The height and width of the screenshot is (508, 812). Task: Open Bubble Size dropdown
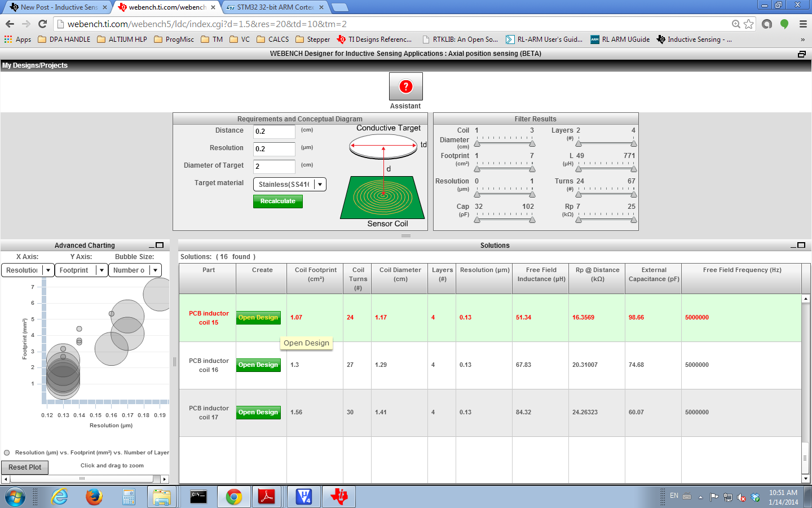[x=135, y=270]
